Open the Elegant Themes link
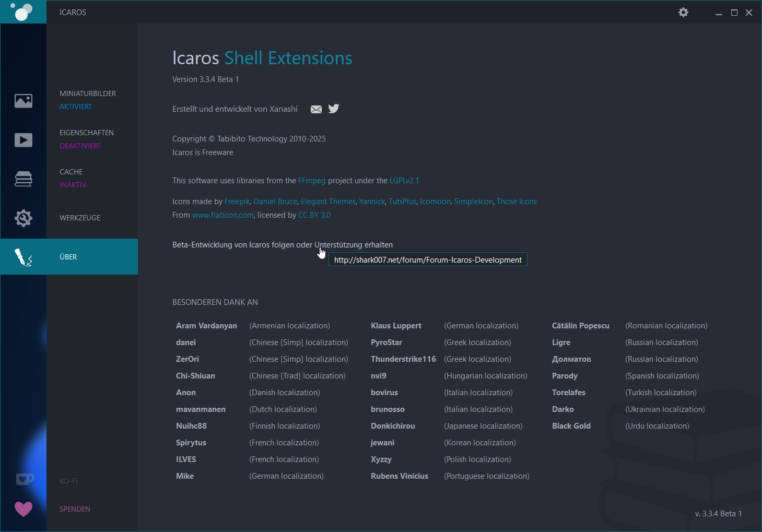762x532 pixels. 328,202
